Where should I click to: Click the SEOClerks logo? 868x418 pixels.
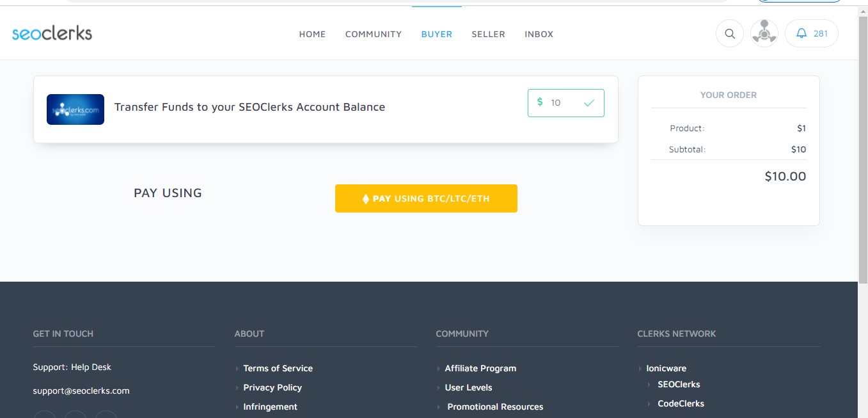coord(52,33)
